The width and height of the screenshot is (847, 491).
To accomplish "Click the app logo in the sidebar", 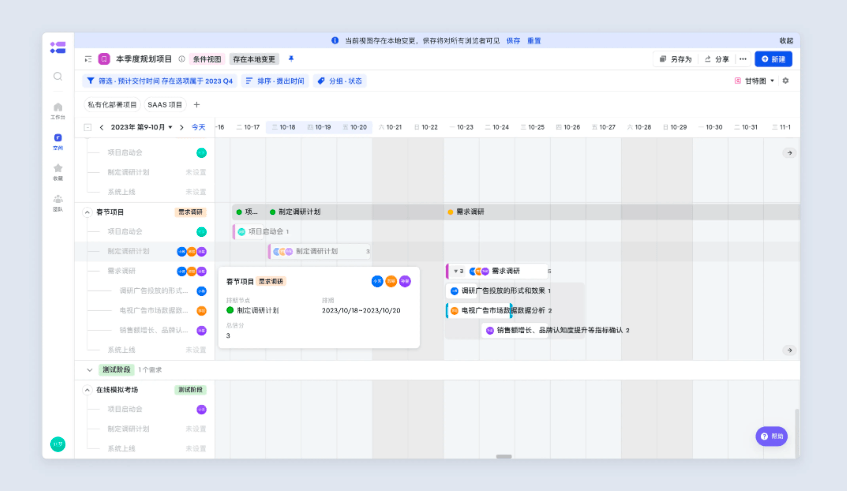I will tap(58, 48).
